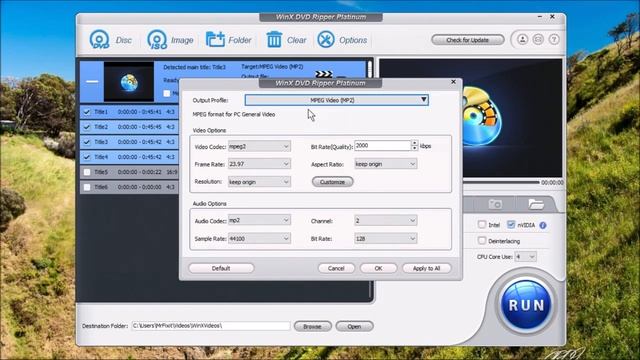The width and height of the screenshot is (640, 360).
Task: Open the DVD Disc source button
Action: [111, 40]
